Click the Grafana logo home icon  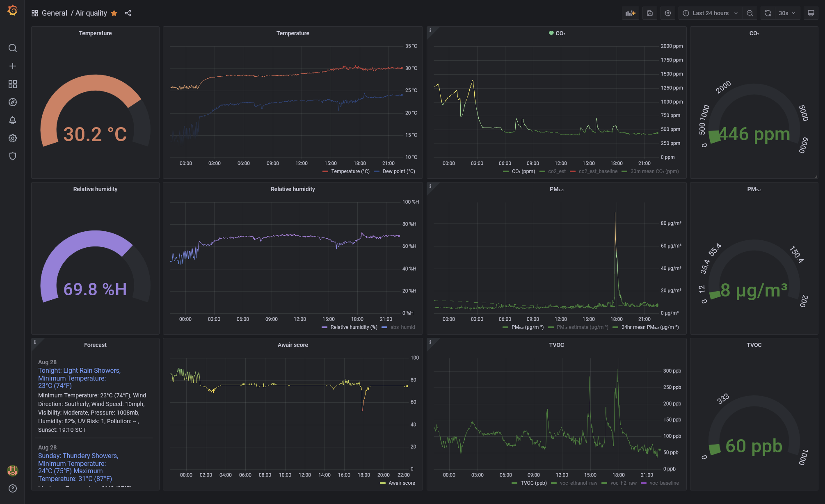coord(12,11)
